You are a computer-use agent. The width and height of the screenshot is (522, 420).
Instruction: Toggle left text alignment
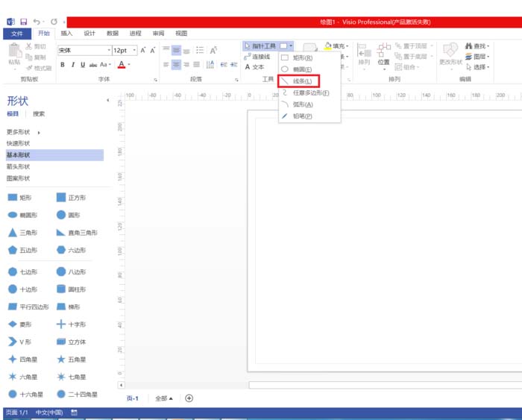coord(166,64)
